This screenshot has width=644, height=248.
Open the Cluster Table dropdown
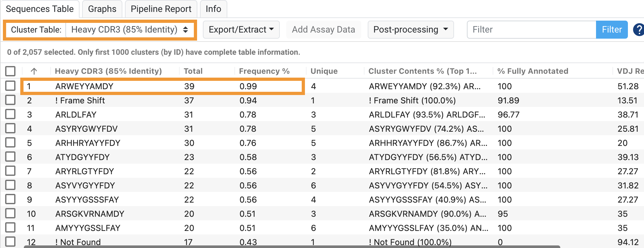coord(129,30)
